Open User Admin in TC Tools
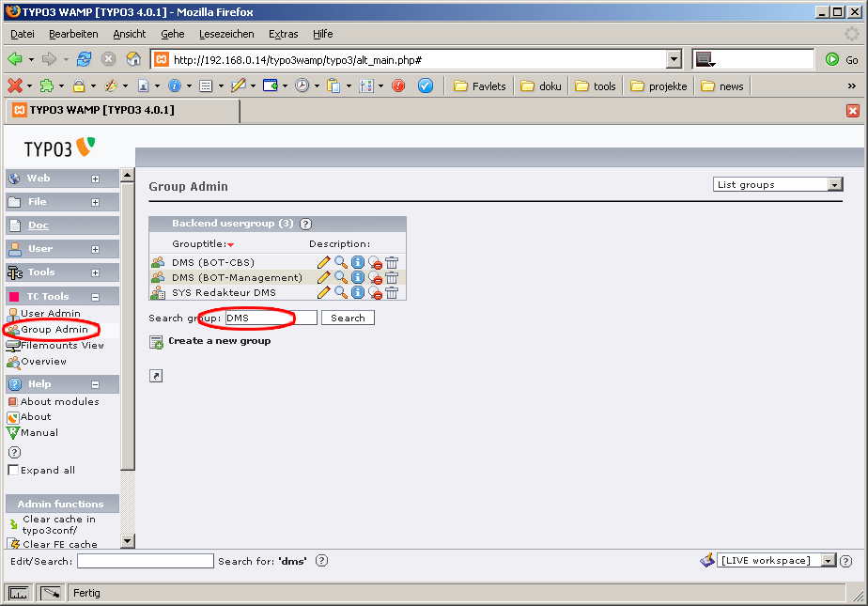 51,314
